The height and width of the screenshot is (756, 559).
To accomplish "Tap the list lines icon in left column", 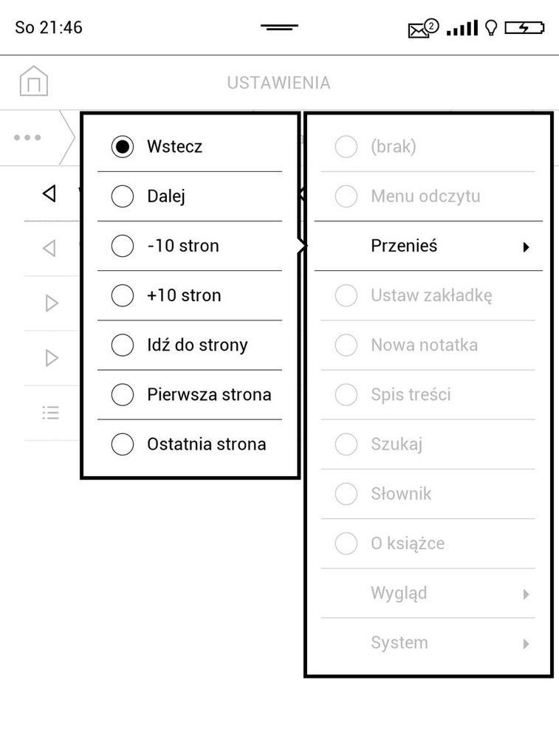I will coord(51,413).
